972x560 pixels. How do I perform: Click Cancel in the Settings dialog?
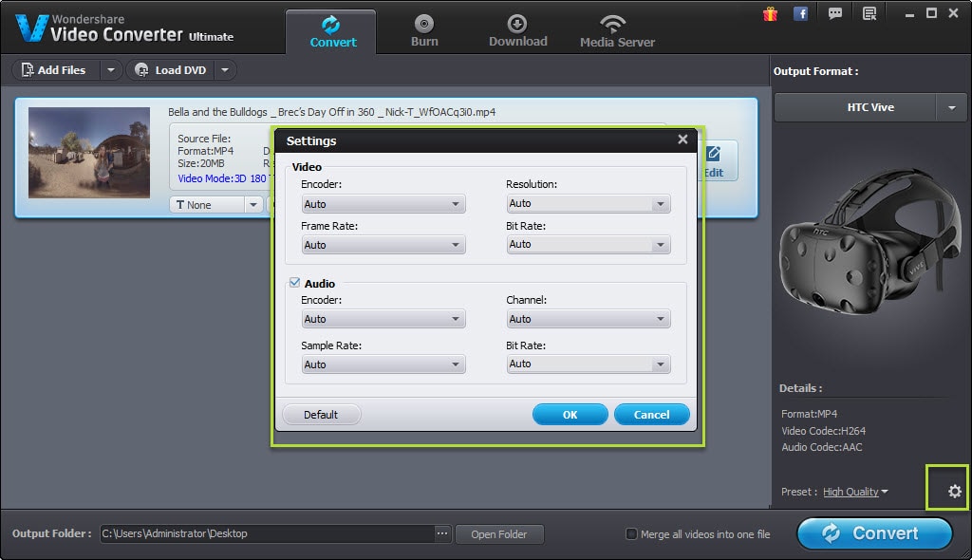pyautogui.click(x=651, y=414)
